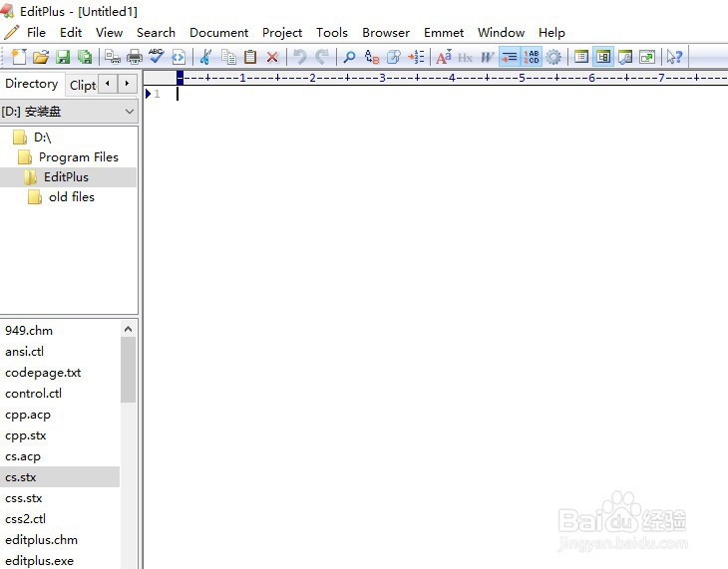
Task: Click the Save All icon
Action: (85, 57)
